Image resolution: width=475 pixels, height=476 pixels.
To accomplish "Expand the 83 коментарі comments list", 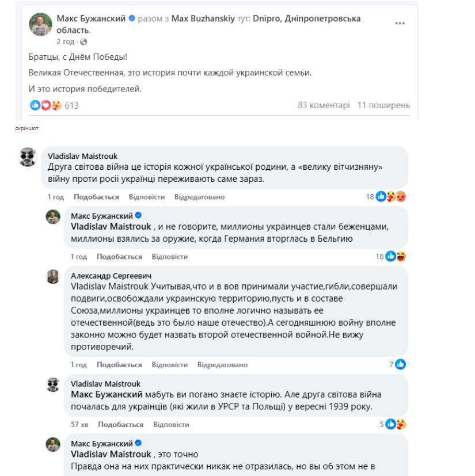I will pos(324,105).
